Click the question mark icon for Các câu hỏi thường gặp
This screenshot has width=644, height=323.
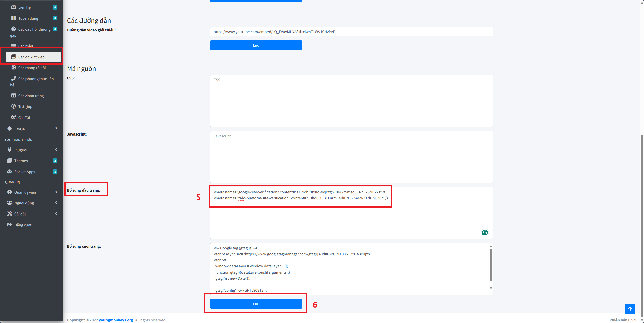[14, 29]
